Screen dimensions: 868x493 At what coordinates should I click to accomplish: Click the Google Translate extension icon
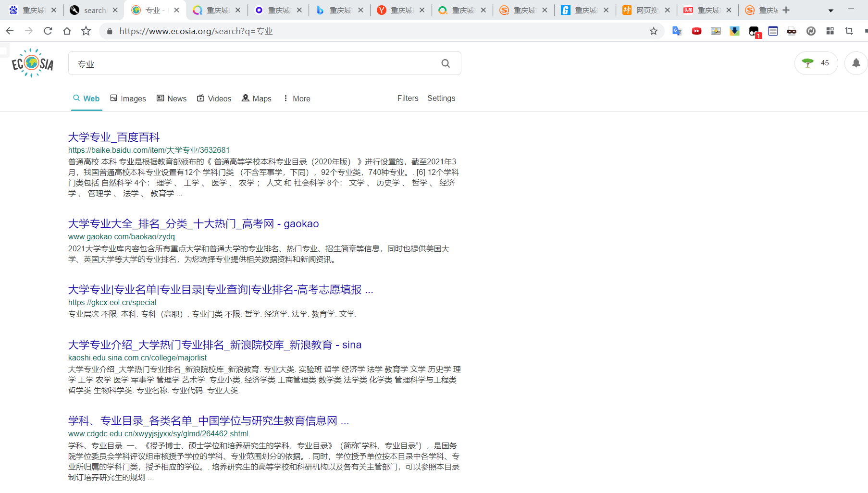(677, 31)
